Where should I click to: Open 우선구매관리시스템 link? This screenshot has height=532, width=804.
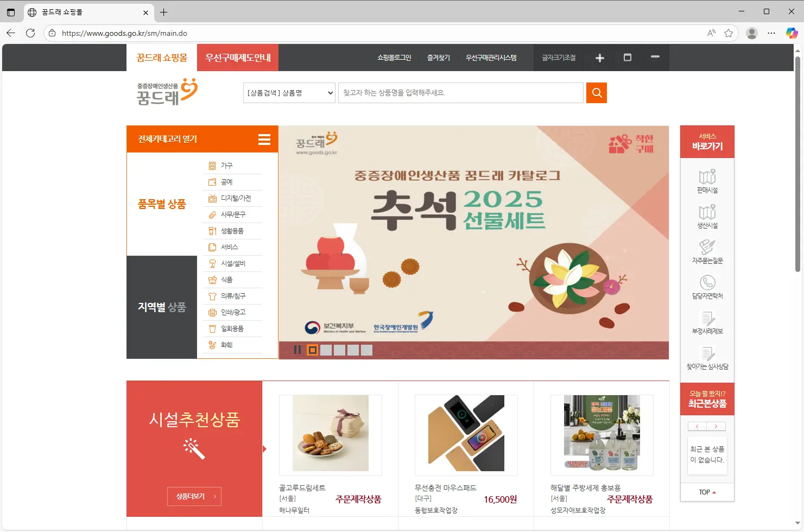tap(491, 58)
